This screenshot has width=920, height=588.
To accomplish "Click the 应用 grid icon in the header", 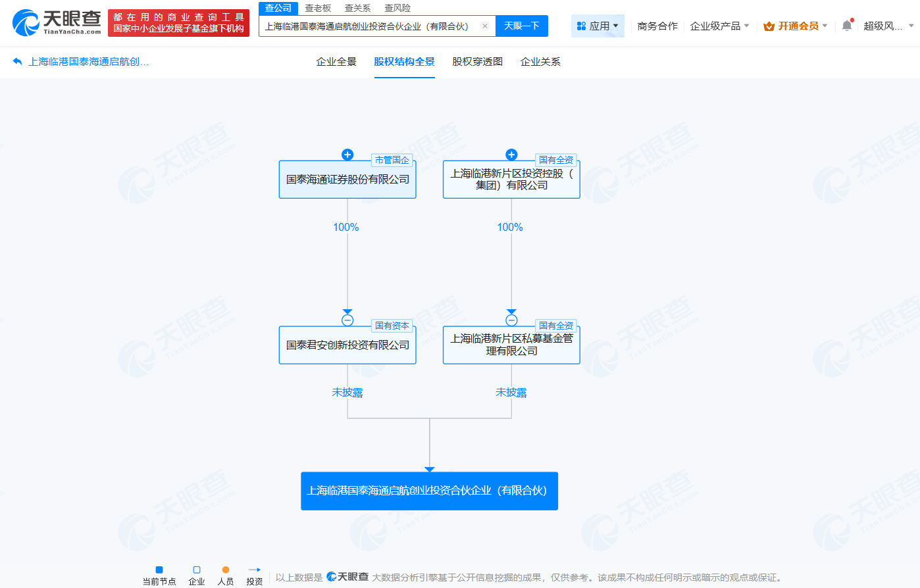I will pyautogui.click(x=582, y=25).
